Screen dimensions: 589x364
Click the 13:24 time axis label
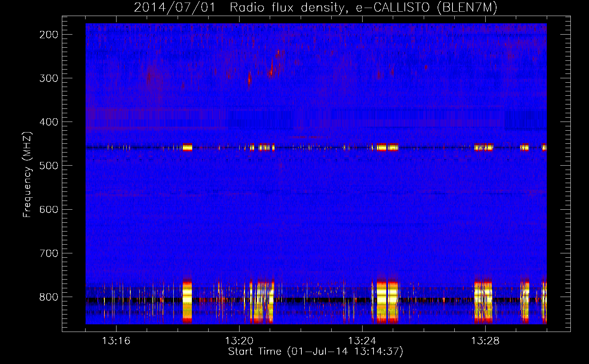pos(362,341)
